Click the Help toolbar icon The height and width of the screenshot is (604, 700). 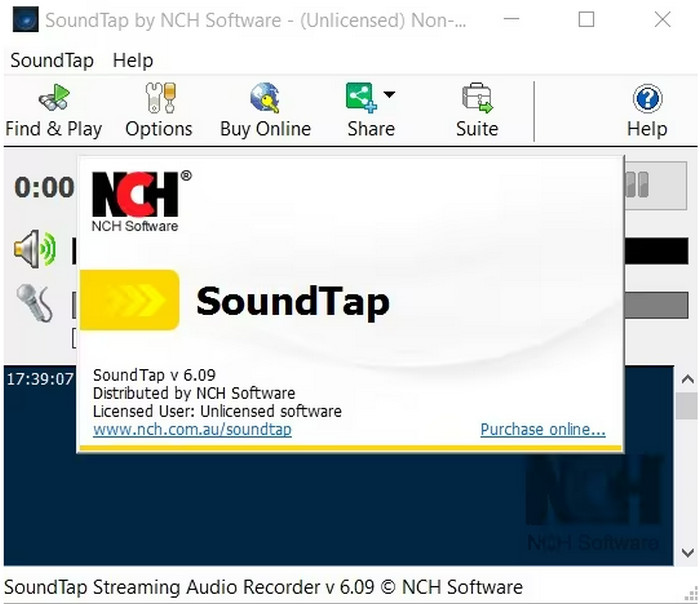point(647,111)
